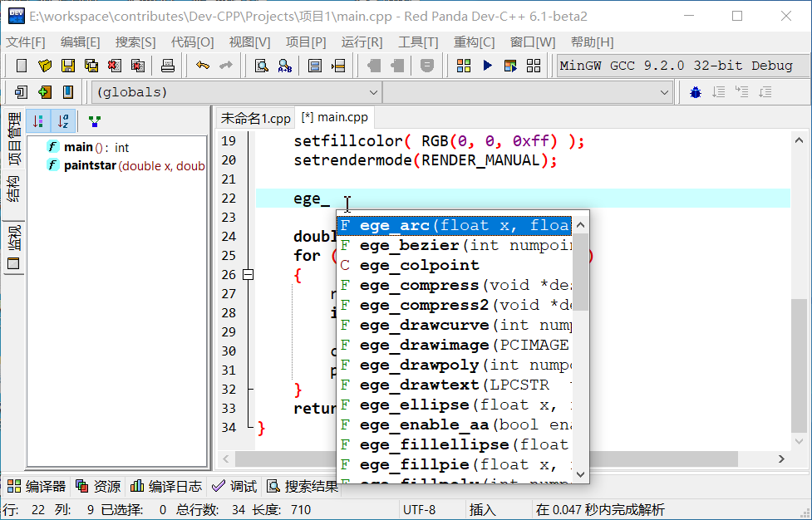Click the Step Over debug icon
This screenshot has height=520, width=812.
pos(719,92)
